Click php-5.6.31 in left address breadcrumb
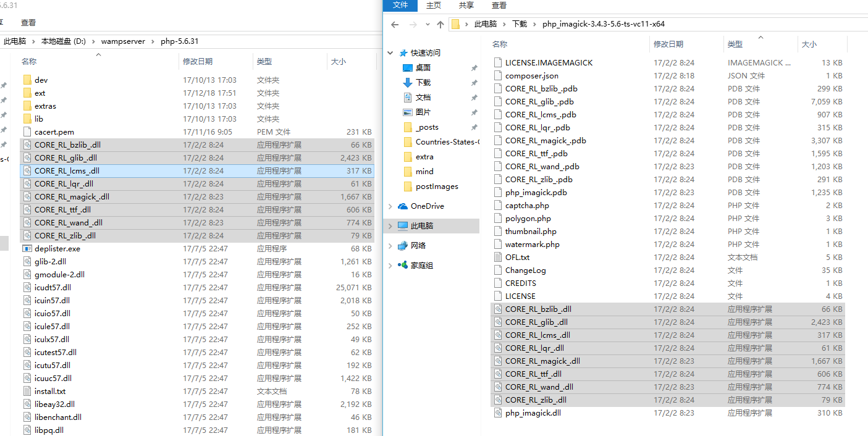Viewport: 868px width, 436px height. click(179, 41)
